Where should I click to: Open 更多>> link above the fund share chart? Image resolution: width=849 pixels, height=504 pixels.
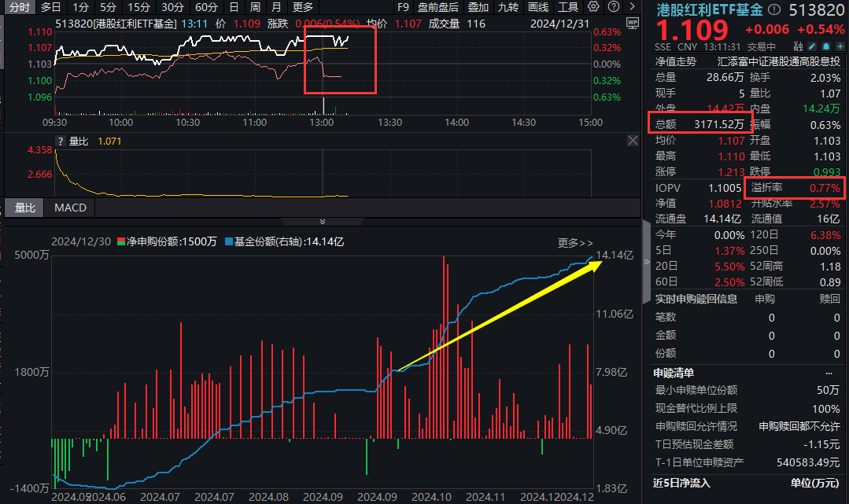[575, 244]
